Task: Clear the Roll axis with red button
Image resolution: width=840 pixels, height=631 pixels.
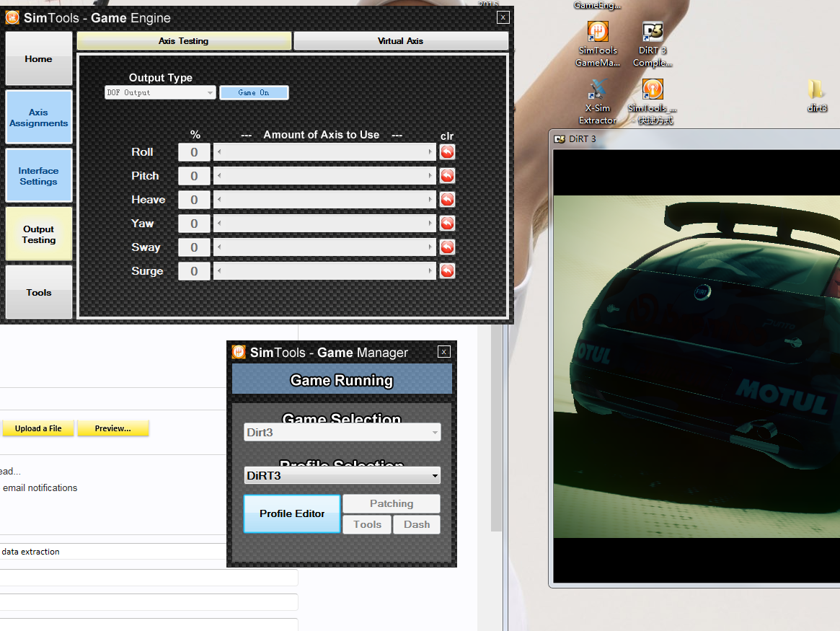Action: (447, 152)
